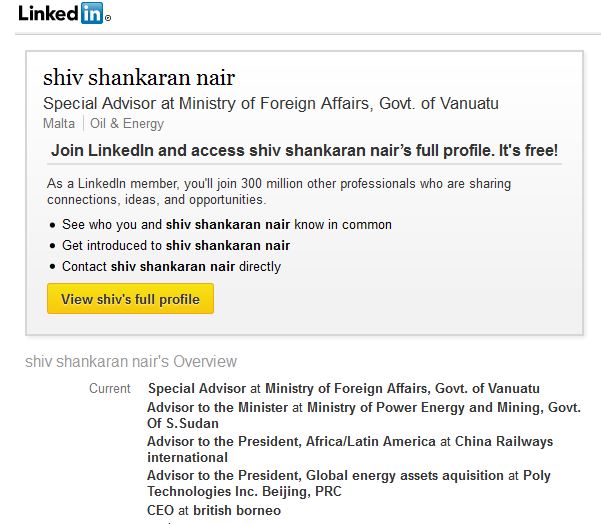Click the 'shiv shankaran nair's Overview' heading
This screenshot has height=524, width=601.
[131, 361]
